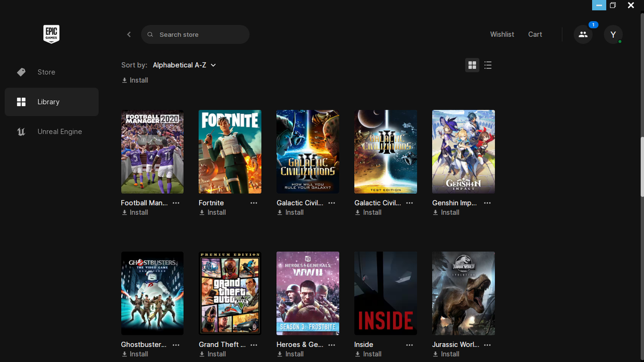Open more options for Ghostbusters

[x=176, y=345]
